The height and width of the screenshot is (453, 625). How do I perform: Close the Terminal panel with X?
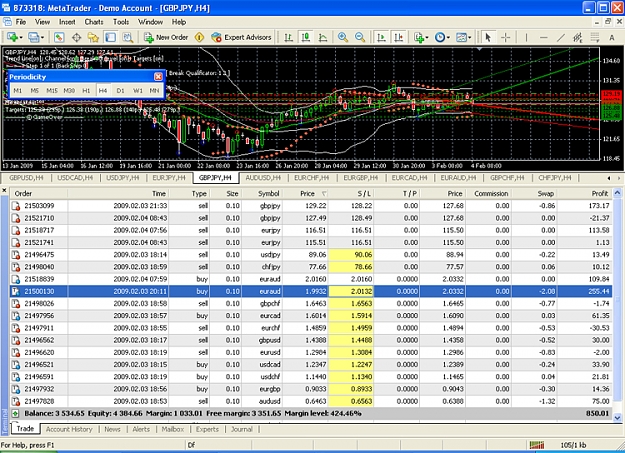tap(4, 191)
